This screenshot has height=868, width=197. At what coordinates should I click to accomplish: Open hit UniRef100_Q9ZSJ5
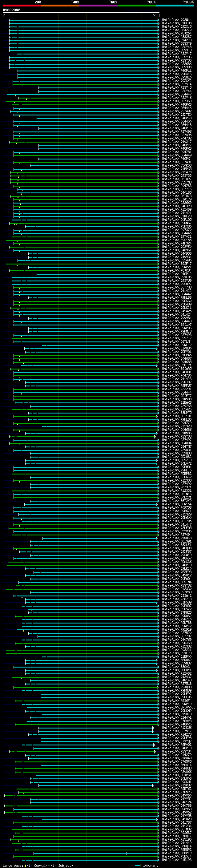(177, 26)
